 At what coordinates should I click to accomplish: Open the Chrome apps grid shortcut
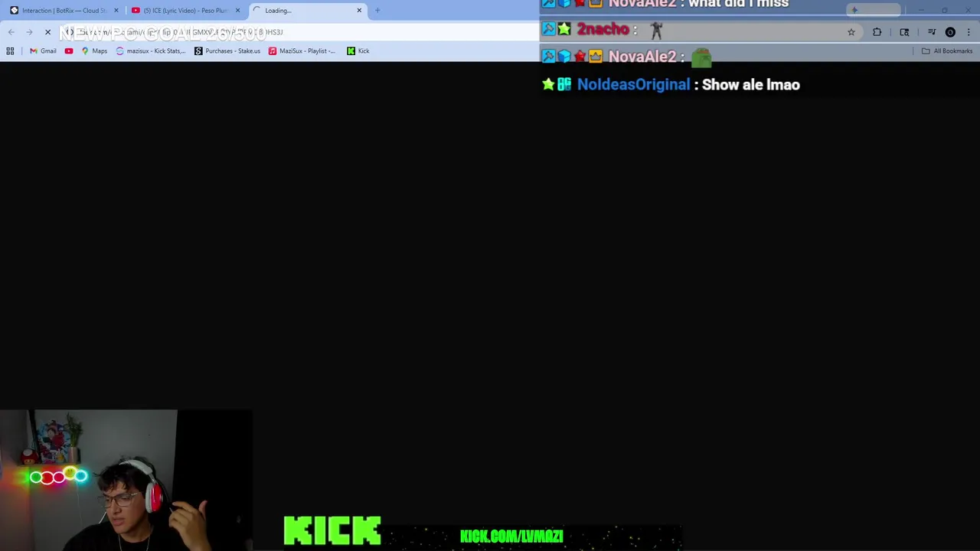pyautogui.click(x=10, y=51)
